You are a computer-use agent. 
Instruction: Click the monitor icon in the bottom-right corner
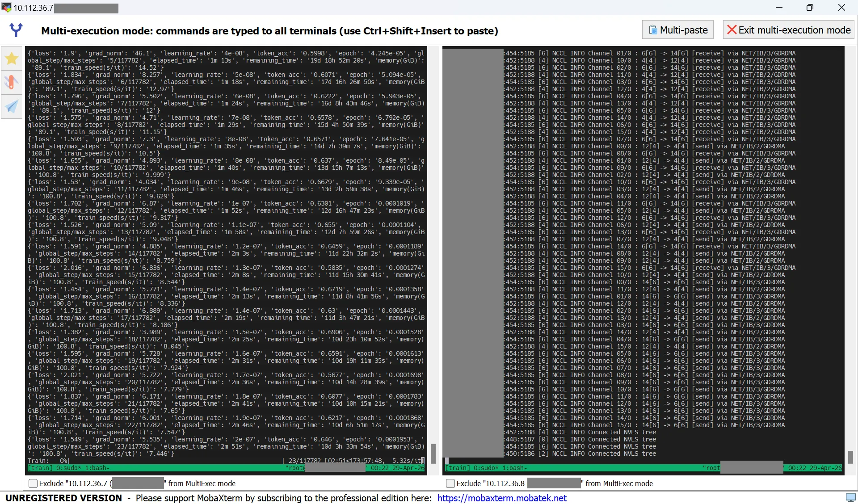[x=850, y=498]
